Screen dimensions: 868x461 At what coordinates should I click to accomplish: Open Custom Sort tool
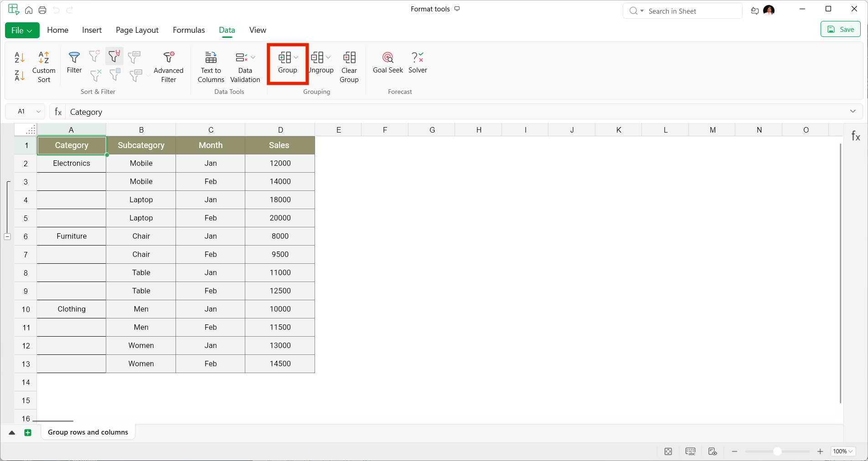coord(44,67)
